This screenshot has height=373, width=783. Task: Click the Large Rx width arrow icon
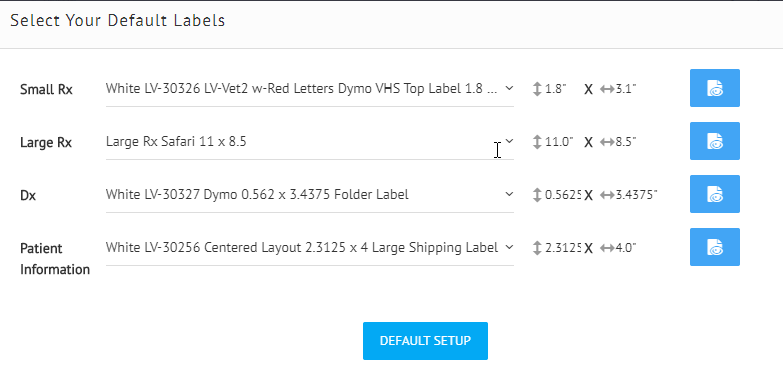(x=607, y=142)
